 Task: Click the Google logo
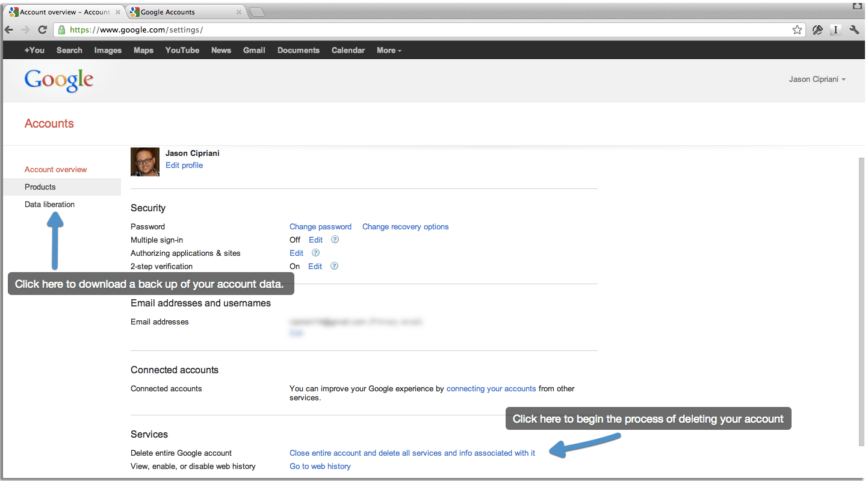(59, 80)
